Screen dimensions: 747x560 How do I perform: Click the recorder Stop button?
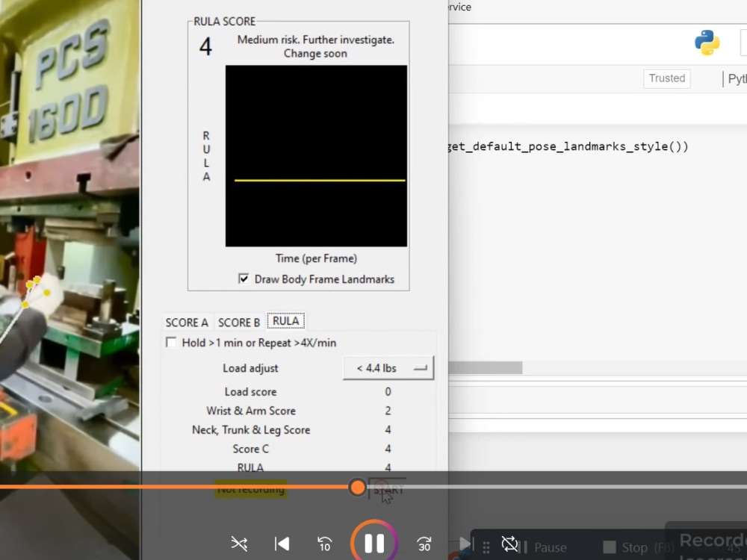[x=639, y=547]
